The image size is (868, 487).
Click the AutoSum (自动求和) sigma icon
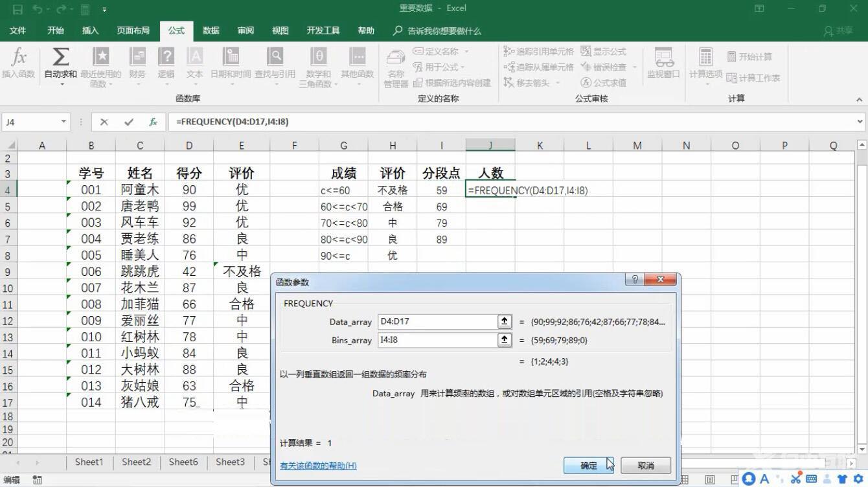(60, 57)
